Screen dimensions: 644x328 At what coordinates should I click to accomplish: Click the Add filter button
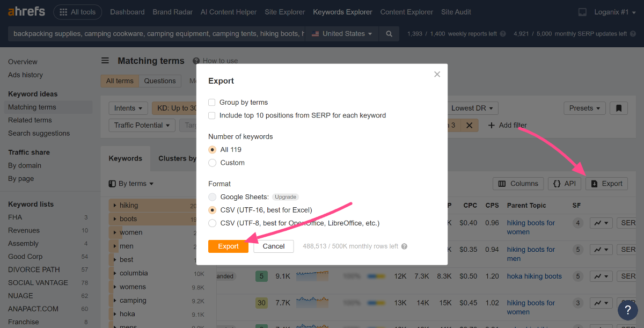(507, 125)
